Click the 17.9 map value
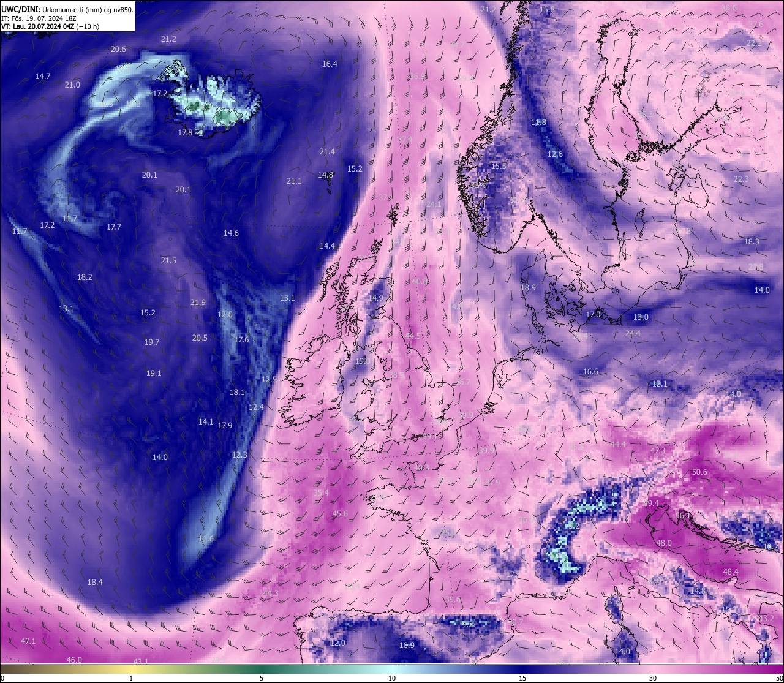784x683 pixels. pos(225,426)
